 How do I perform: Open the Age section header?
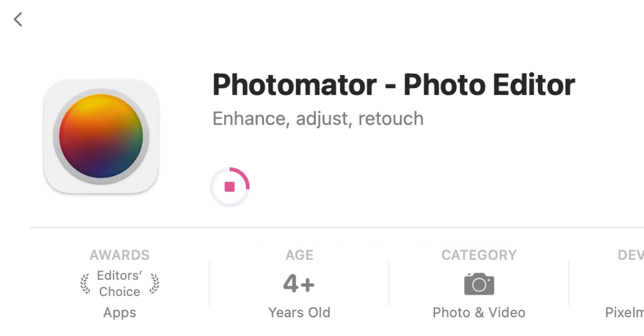tap(299, 255)
